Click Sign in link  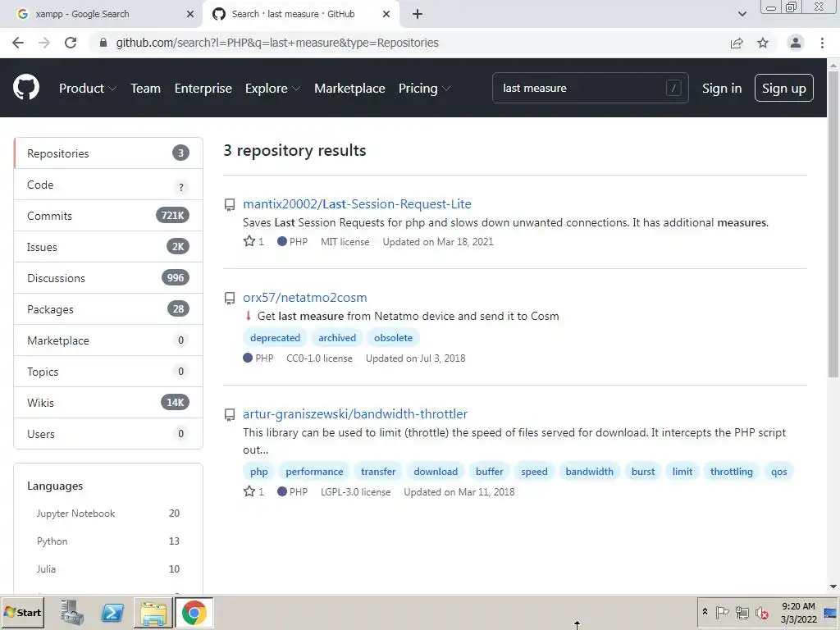click(x=722, y=88)
